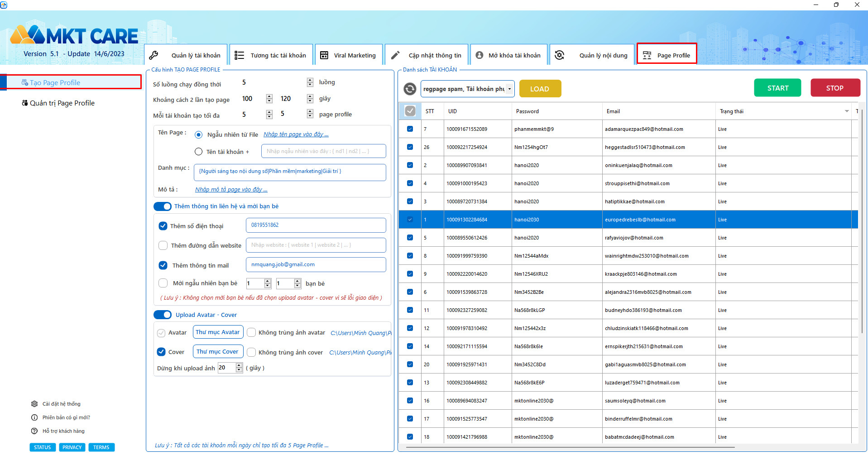
Task: Click the pencil icon of Cập nhật thông tin
Action: tap(395, 55)
